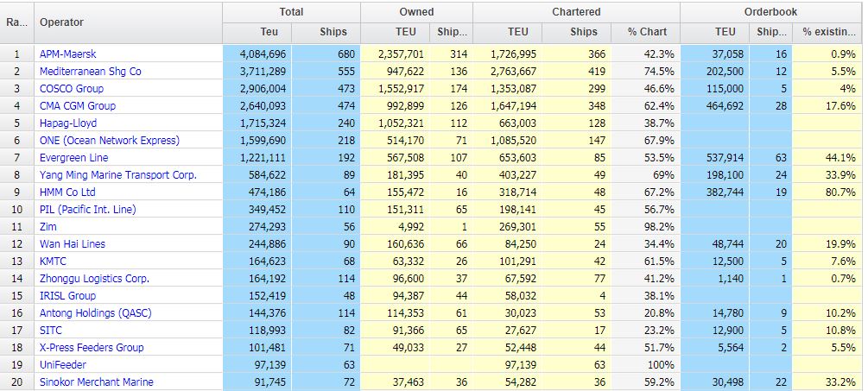Select the chartered TEU value 2,763,667

click(513, 72)
